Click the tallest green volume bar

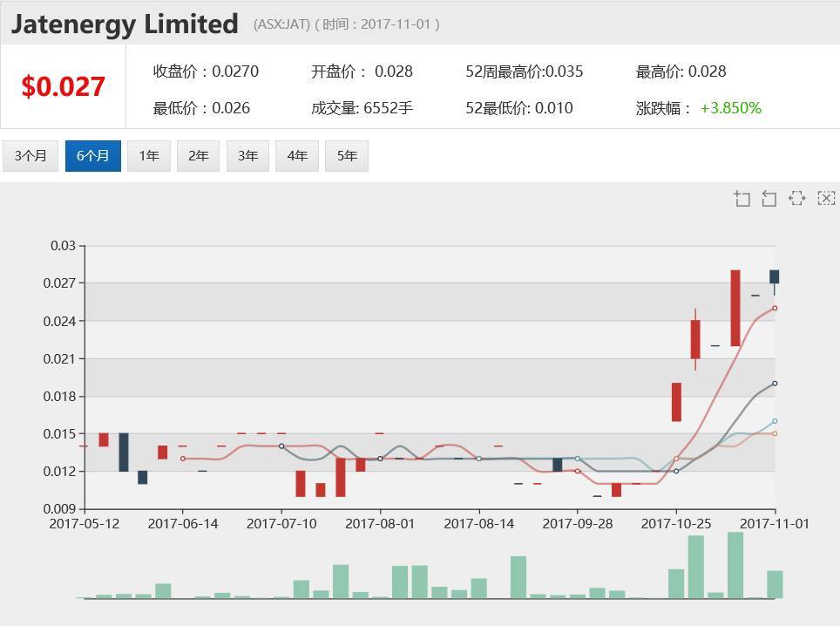pyautogui.click(x=735, y=565)
